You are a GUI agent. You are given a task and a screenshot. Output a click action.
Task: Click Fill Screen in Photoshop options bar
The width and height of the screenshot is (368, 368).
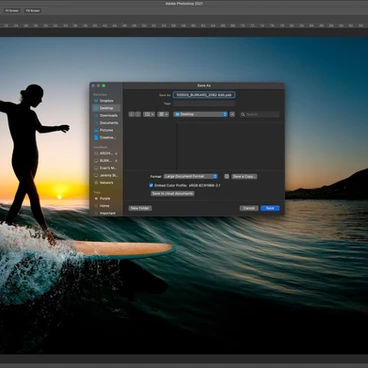33,11
